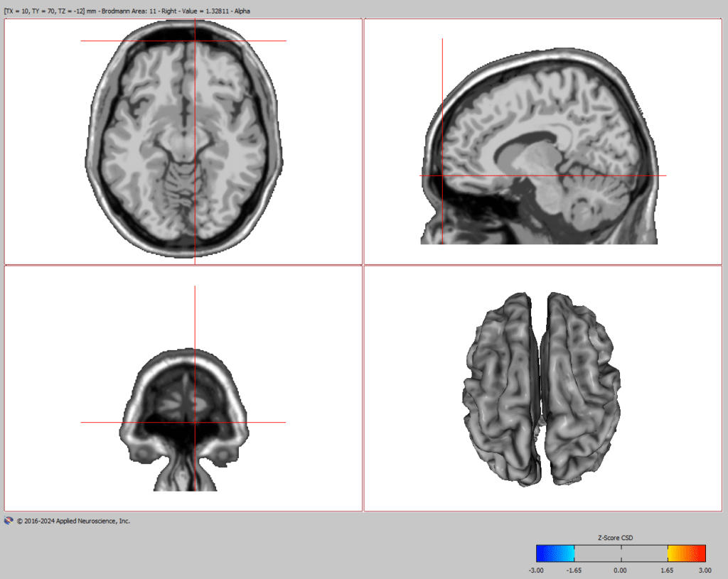Click the crosshair intersection in coronal view
The width and height of the screenshot is (728, 579).
[195, 422]
